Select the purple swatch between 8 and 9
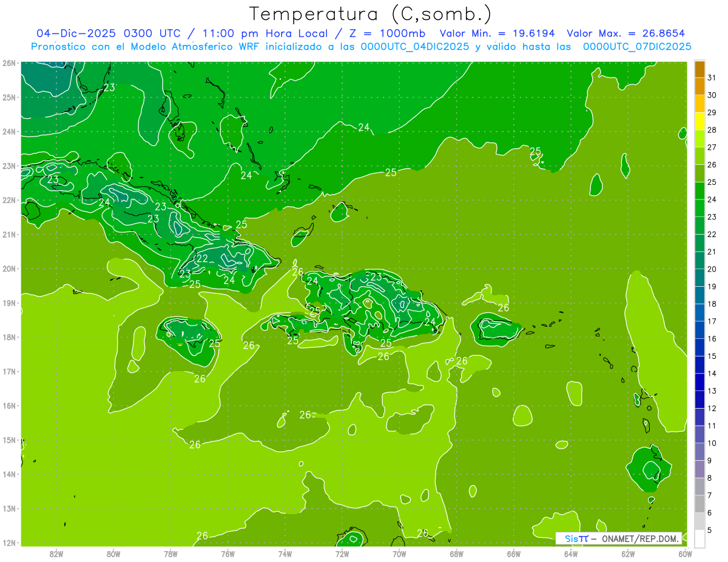This screenshot has height=562, width=728. pos(699,469)
